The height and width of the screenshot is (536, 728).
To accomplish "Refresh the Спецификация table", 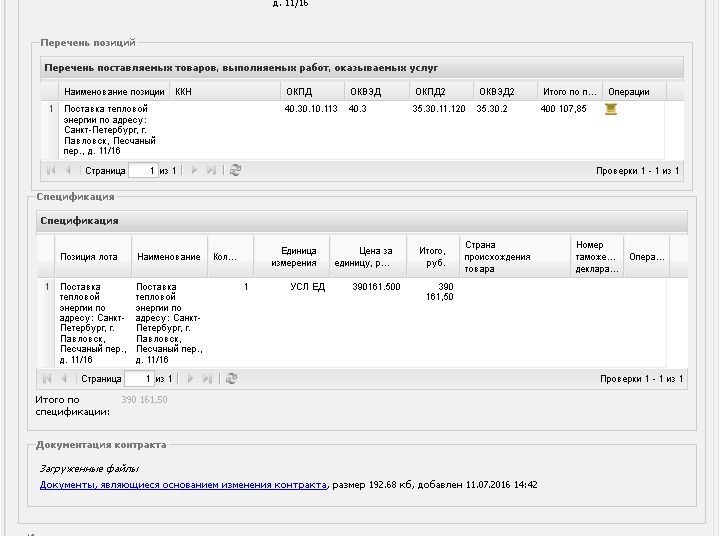I will pyautogui.click(x=231, y=379).
